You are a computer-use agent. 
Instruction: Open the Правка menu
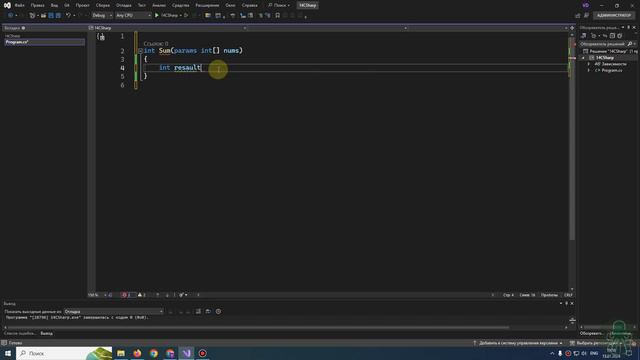pos(38,5)
